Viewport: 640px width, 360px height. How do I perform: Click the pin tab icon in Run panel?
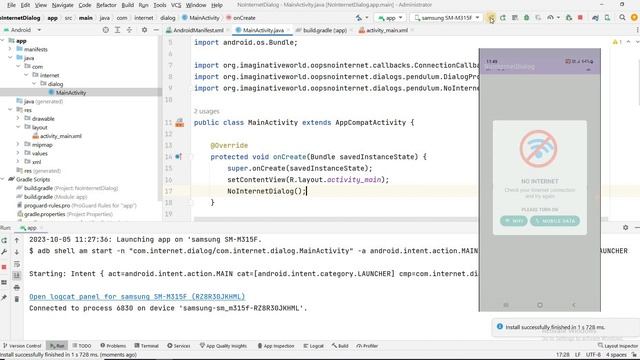click(x=4, y=298)
